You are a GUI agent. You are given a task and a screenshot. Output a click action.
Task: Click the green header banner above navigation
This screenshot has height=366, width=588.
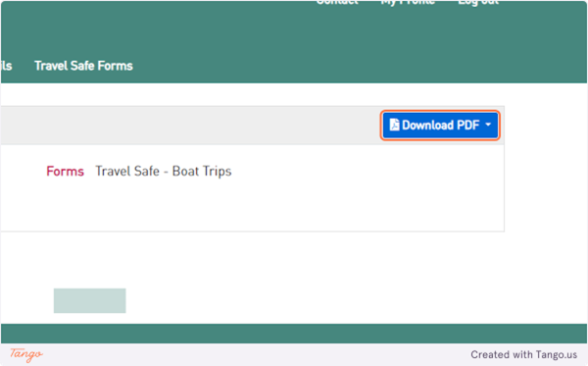294,30
